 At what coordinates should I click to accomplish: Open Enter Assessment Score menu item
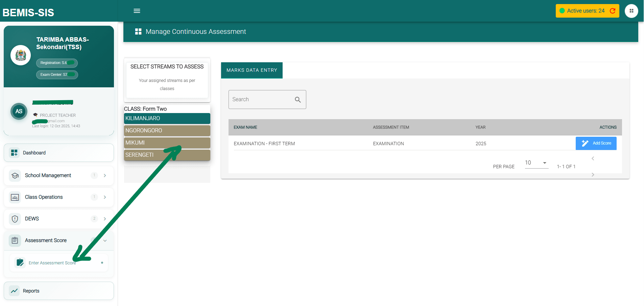pos(52,263)
